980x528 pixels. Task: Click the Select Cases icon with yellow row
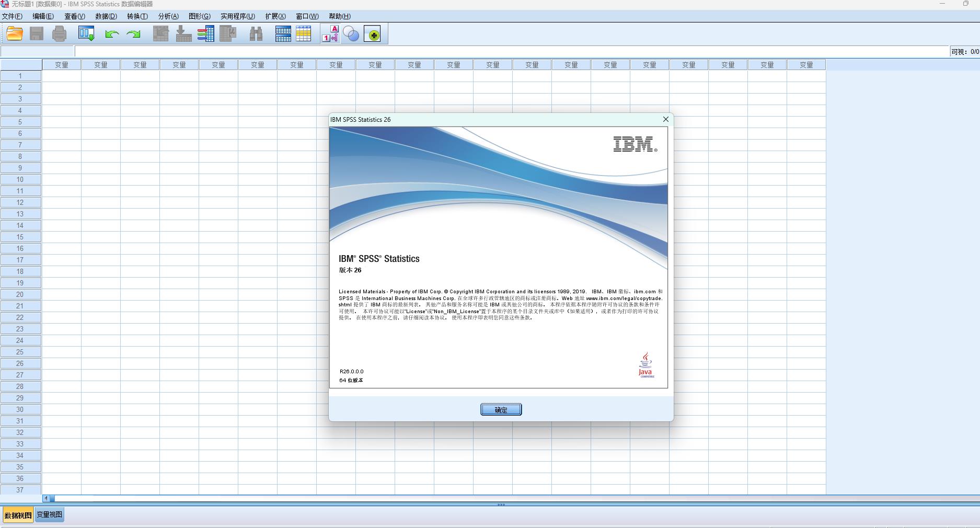coord(304,34)
